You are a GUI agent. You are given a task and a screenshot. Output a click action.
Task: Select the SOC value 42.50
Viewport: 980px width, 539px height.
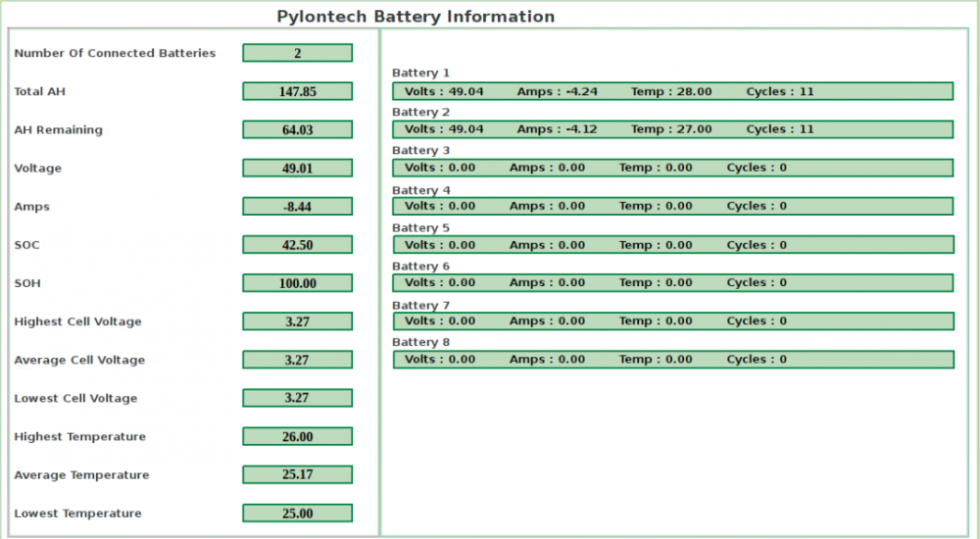pos(298,244)
